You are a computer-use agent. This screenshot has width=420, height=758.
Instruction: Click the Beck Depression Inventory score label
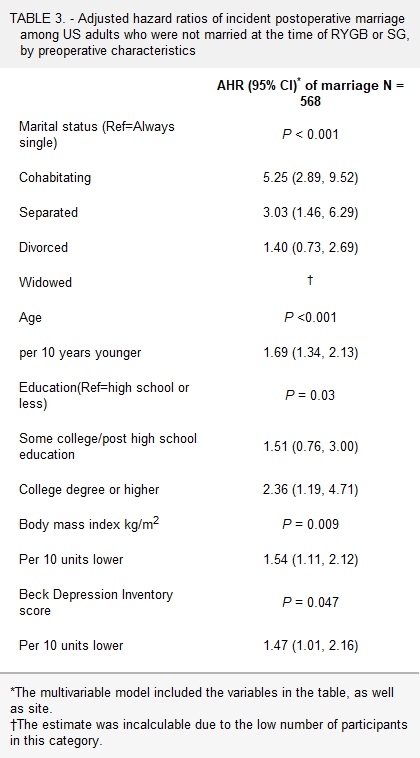click(x=96, y=602)
